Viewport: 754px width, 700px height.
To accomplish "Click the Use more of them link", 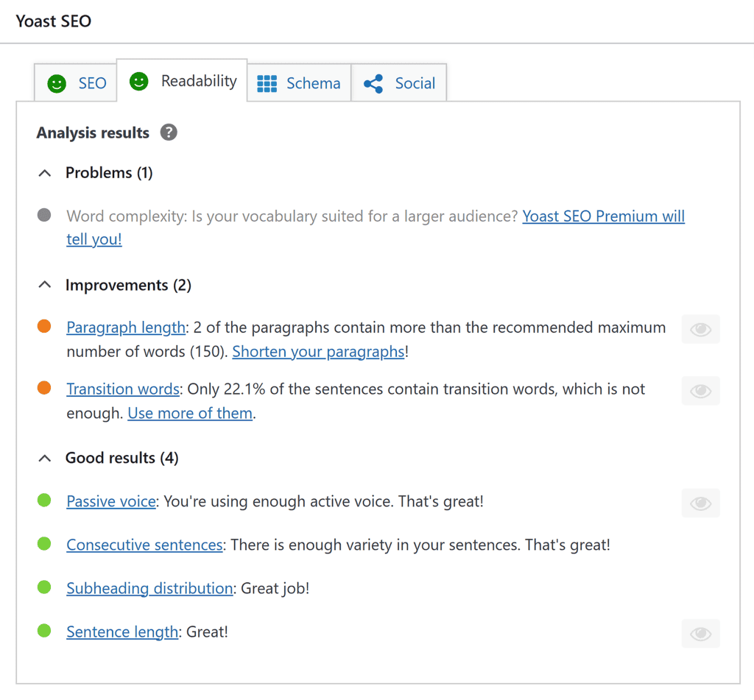I will point(190,414).
